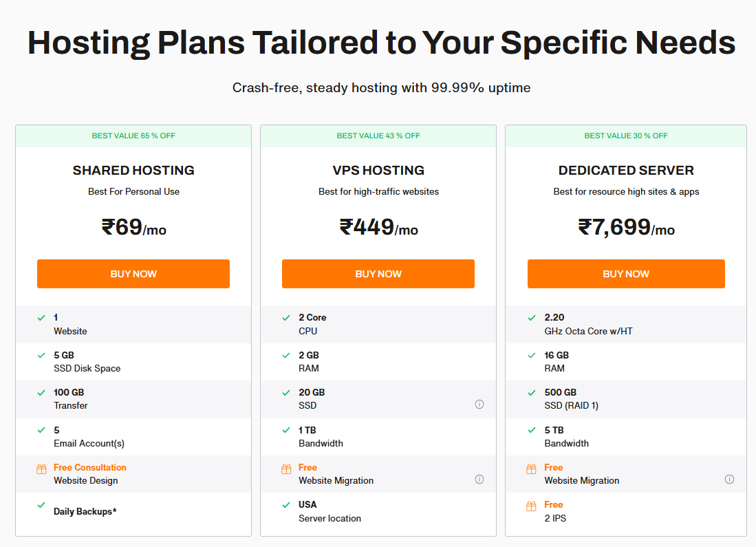Click the Free Consultation orange text
Viewport: 756px width, 547px height.
[x=90, y=468]
